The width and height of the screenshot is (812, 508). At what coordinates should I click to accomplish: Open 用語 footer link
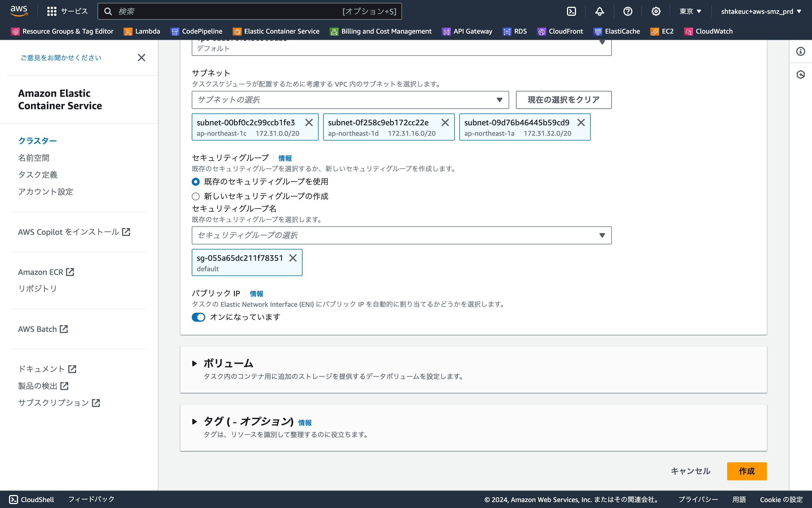pos(739,500)
